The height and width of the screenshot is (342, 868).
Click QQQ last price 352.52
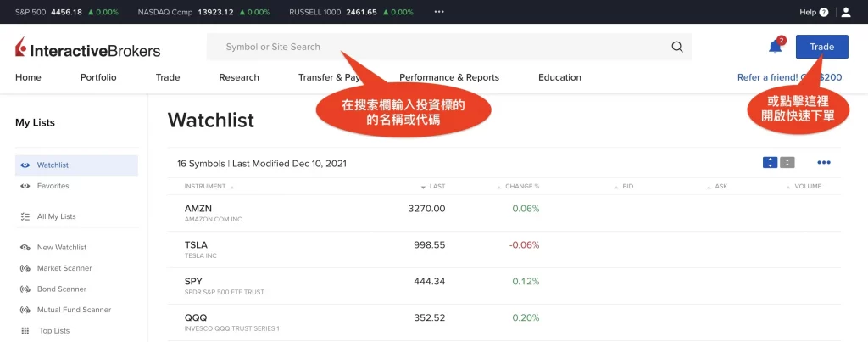point(430,318)
